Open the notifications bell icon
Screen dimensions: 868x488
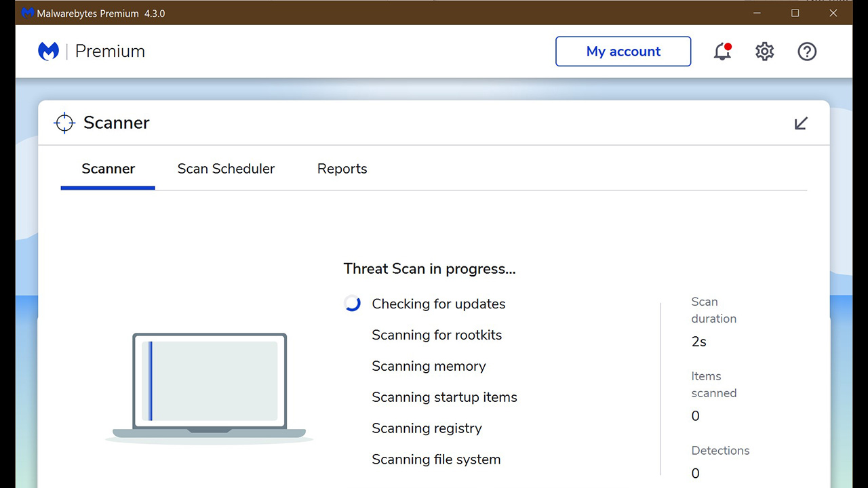click(x=723, y=52)
